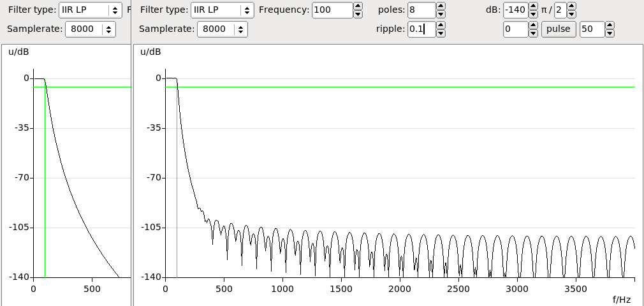Decrease the value left of pulse button
644x306 pixels.
533,33
